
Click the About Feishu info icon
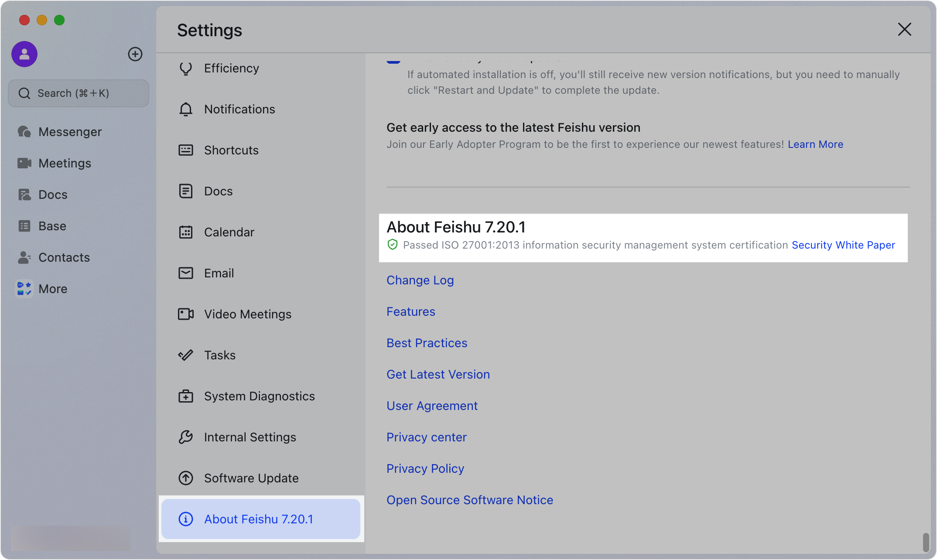point(186,519)
